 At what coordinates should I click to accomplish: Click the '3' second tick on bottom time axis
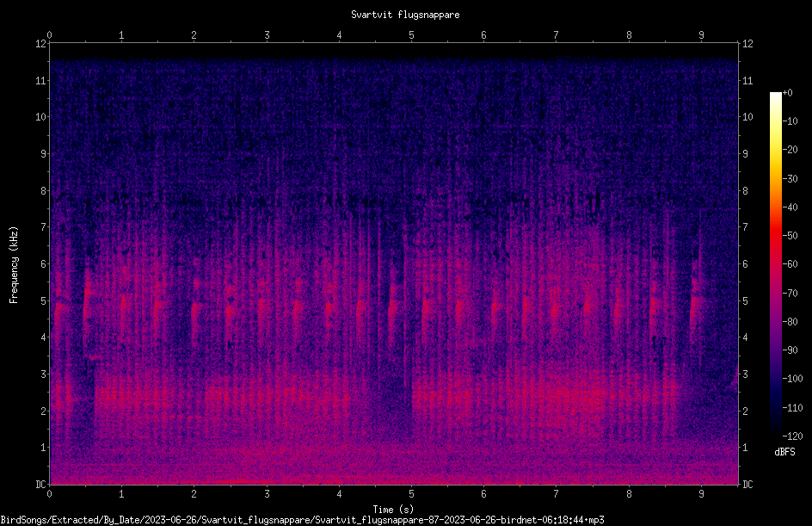coord(267,494)
